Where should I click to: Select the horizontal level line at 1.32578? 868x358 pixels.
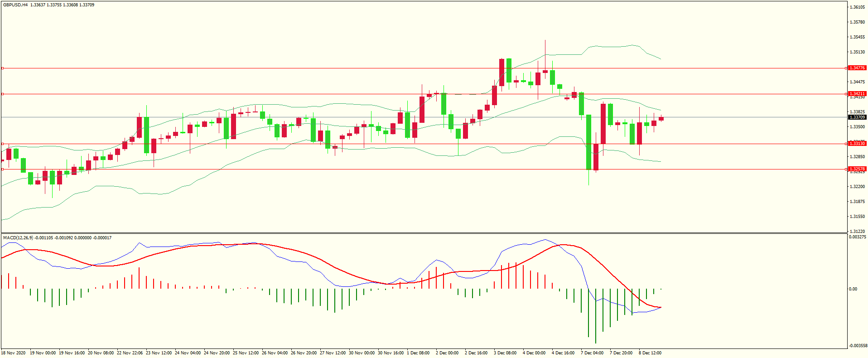click(317, 169)
